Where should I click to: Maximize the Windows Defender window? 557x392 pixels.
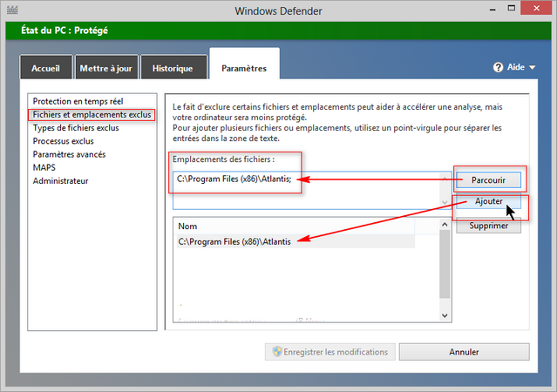512,8
